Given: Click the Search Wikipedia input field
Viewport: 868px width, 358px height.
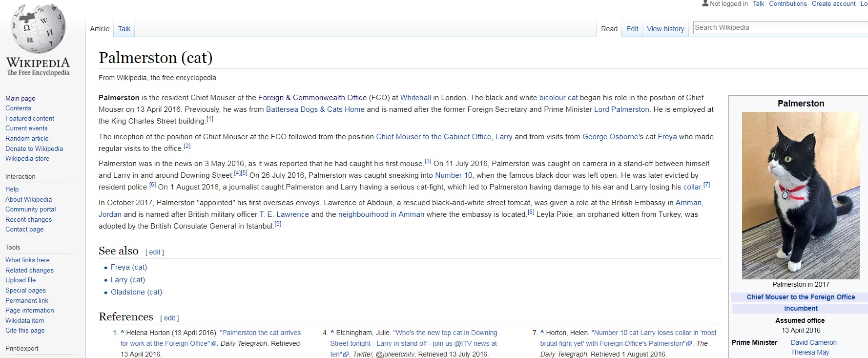Looking at the screenshot, I should click(x=780, y=28).
